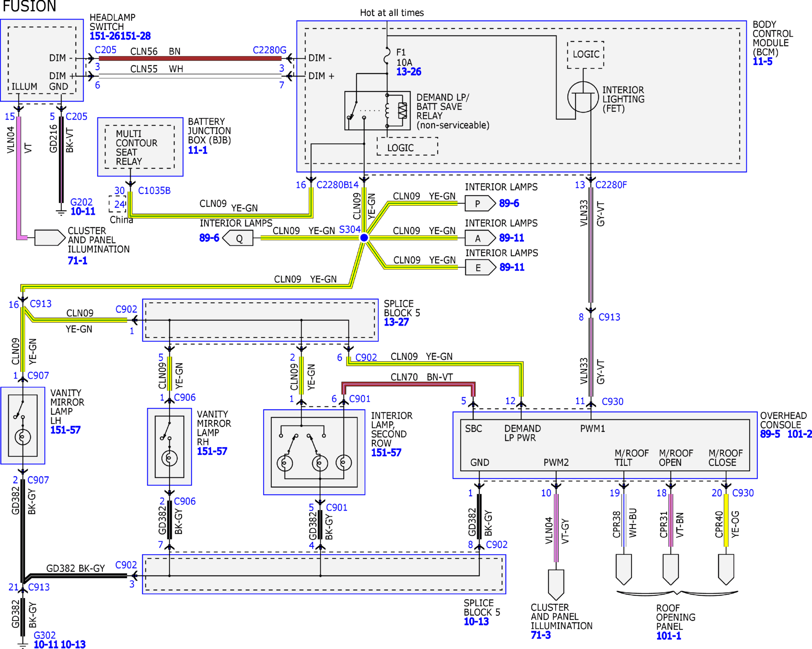Click the arrow terminal below CPR31 VT-BN wire
The width and height of the screenshot is (812, 649).
pyautogui.click(x=671, y=569)
